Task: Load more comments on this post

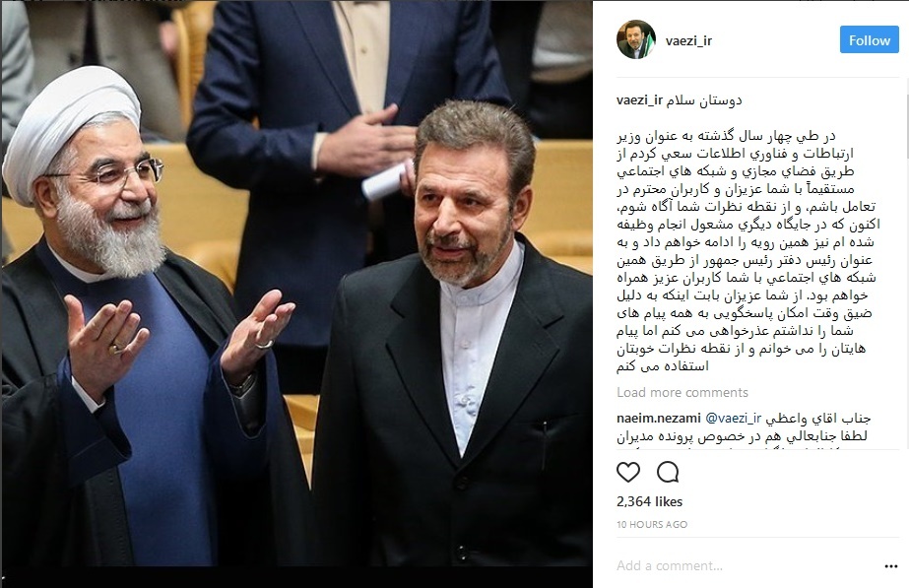Action: pos(682,393)
